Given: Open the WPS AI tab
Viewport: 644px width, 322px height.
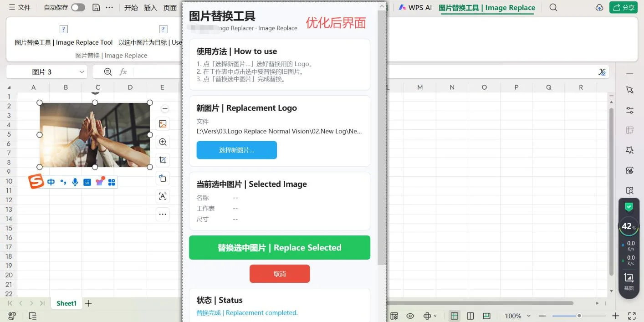Looking at the screenshot, I should point(415,7).
